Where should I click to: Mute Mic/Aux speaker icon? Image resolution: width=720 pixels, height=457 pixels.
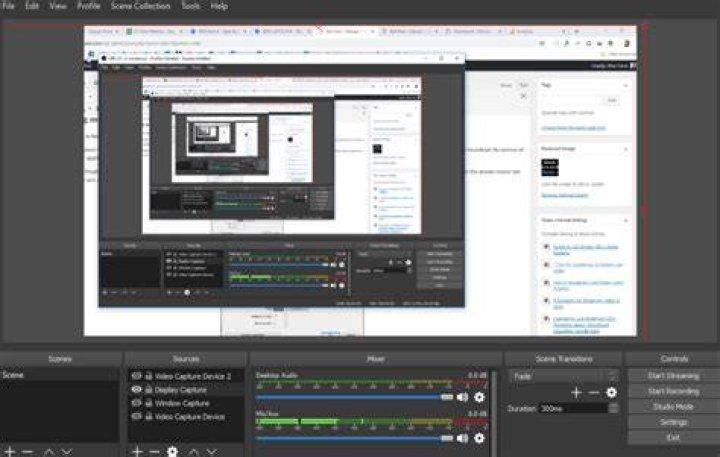[x=462, y=438]
